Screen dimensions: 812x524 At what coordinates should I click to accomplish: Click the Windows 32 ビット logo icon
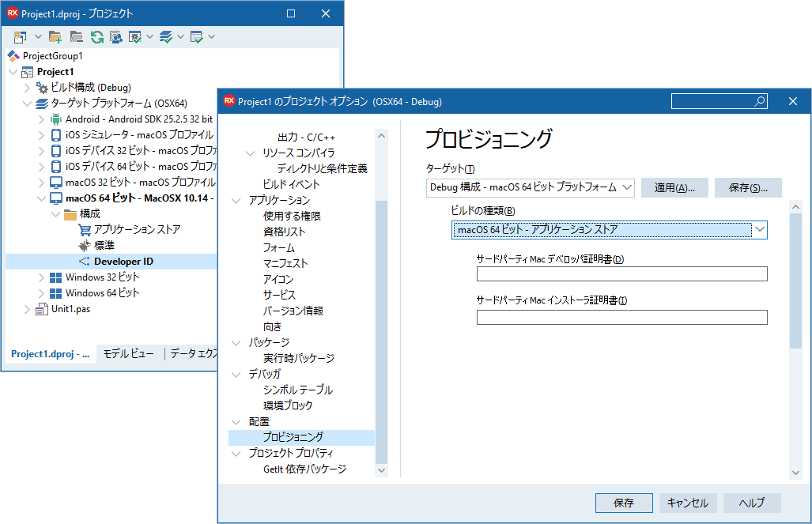pyautogui.click(x=56, y=277)
